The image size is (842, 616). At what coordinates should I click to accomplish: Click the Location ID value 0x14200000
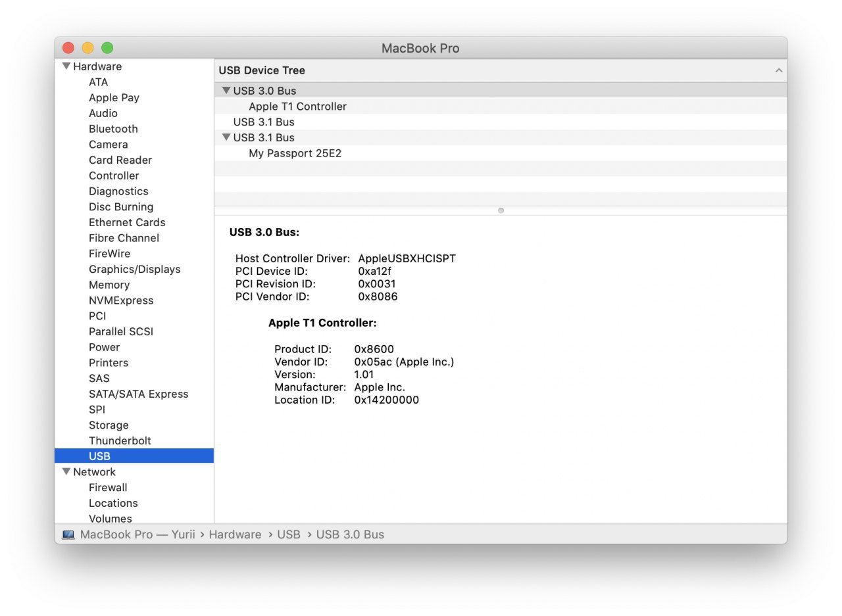(x=386, y=400)
